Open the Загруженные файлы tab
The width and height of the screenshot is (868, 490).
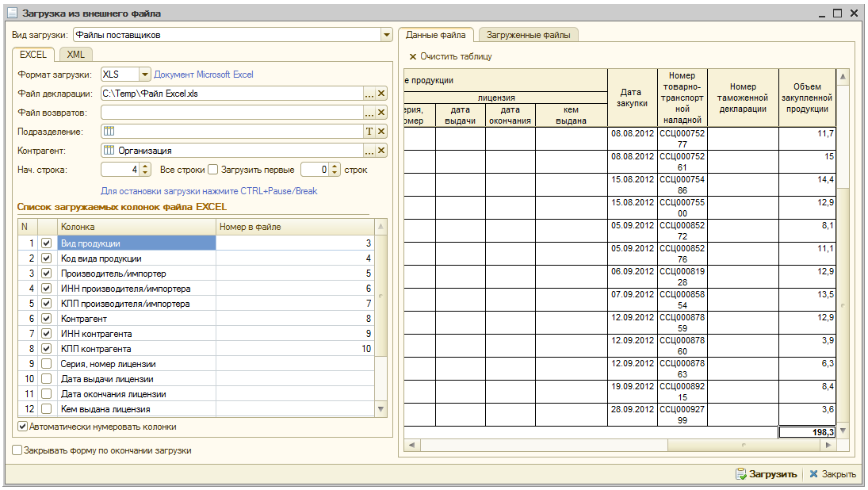pyautogui.click(x=528, y=35)
